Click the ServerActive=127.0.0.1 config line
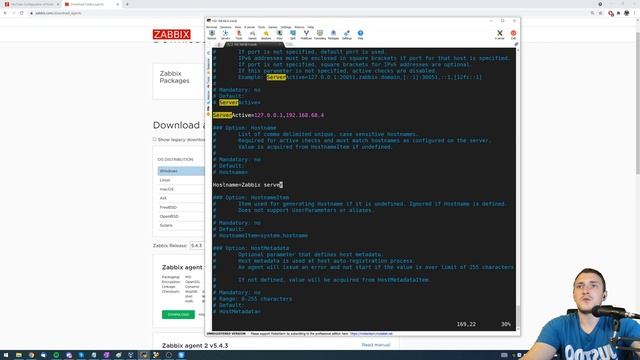Viewport: 640px width, 360px height. pos(268,115)
